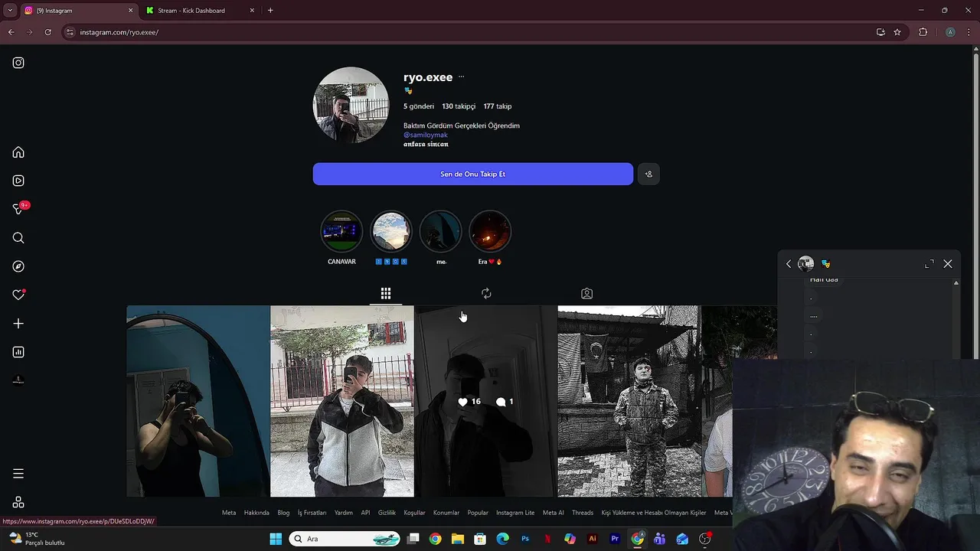
Task: Reload the page
Action: [47, 32]
